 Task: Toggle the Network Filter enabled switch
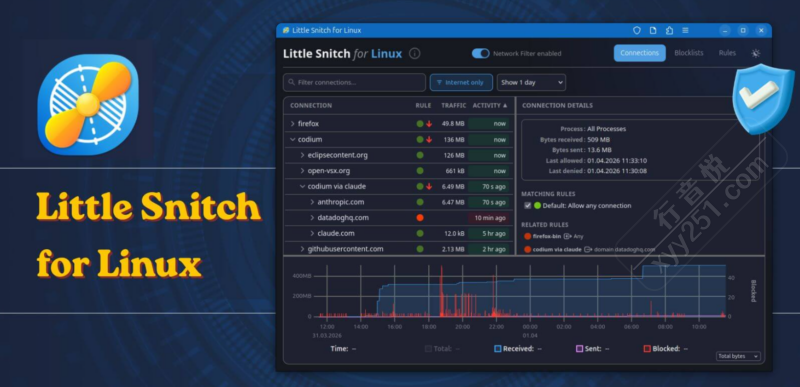click(x=480, y=54)
